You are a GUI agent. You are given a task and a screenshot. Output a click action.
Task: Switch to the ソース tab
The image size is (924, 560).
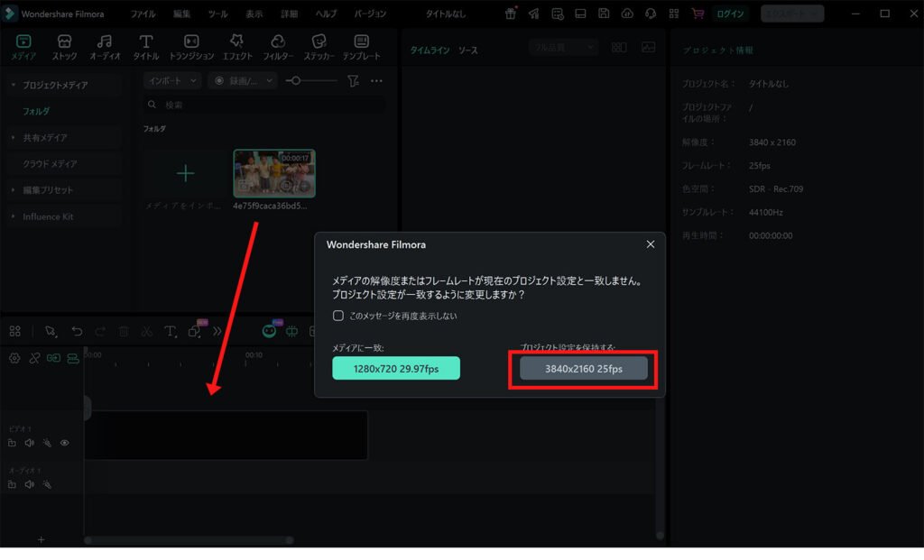468,51
